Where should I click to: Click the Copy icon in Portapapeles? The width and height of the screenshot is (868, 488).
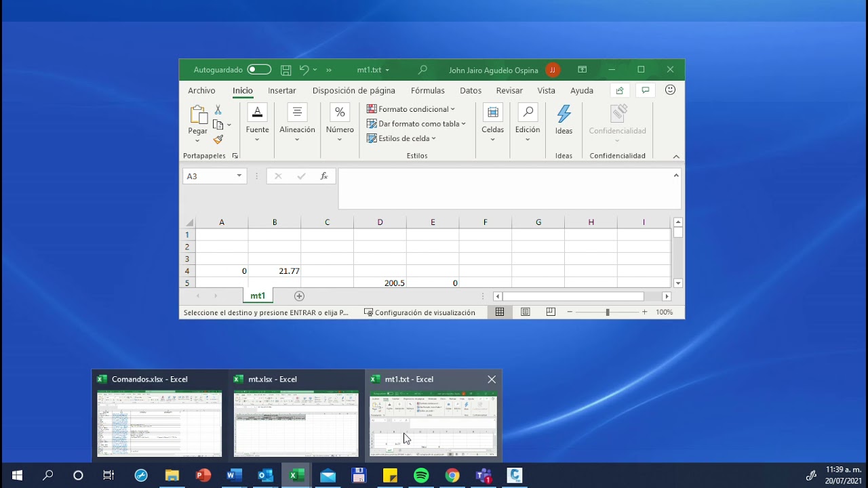pos(218,125)
